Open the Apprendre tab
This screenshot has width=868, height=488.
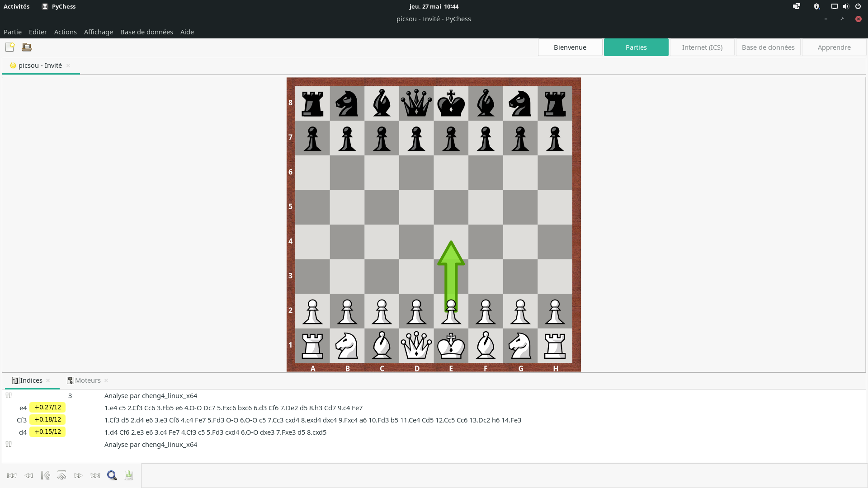pyautogui.click(x=834, y=47)
